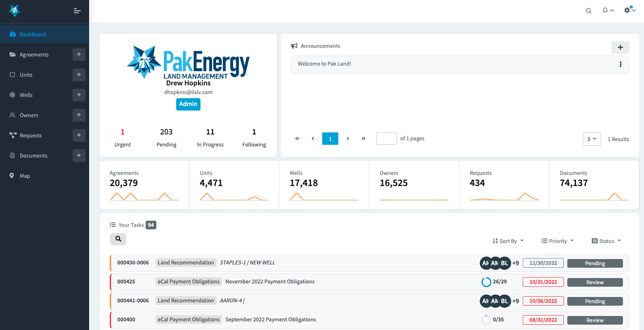Click the task search magnifier button
644x330 pixels.
[x=118, y=239]
